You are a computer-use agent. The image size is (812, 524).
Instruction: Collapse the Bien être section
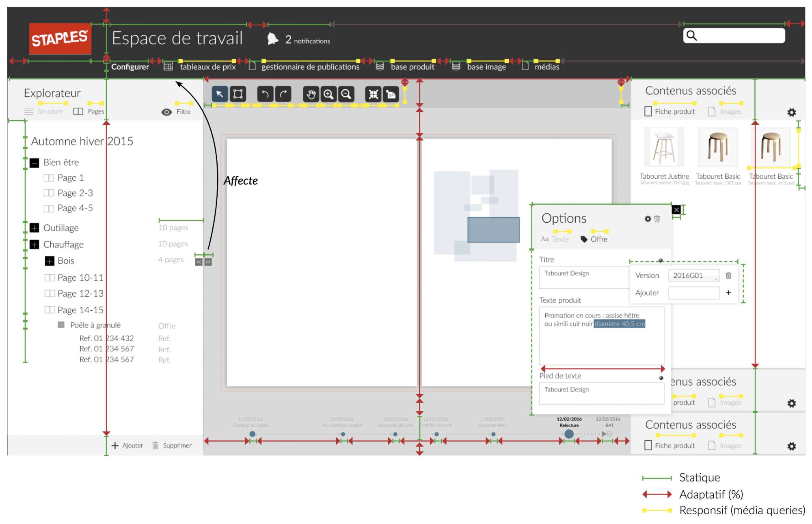tap(35, 162)
